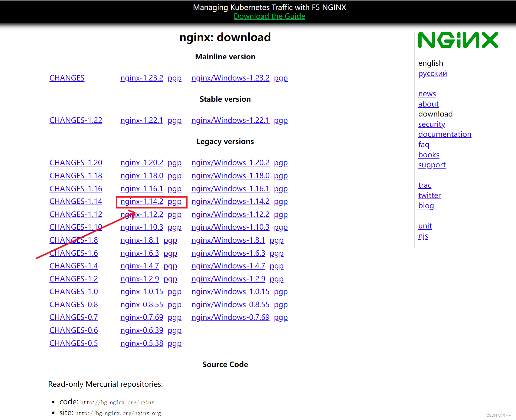
Task: Open pgp signature for nginx-0.5.38
Action: coord(175,343)
